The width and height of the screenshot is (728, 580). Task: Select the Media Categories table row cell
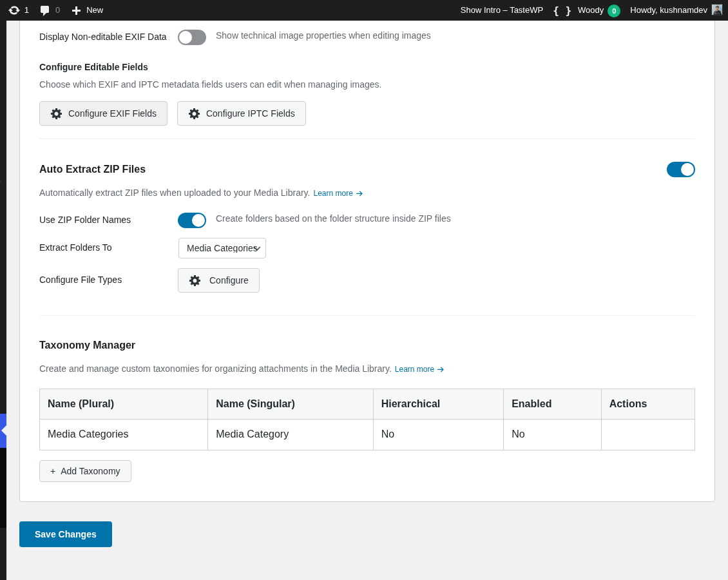(x=88, y=434)
